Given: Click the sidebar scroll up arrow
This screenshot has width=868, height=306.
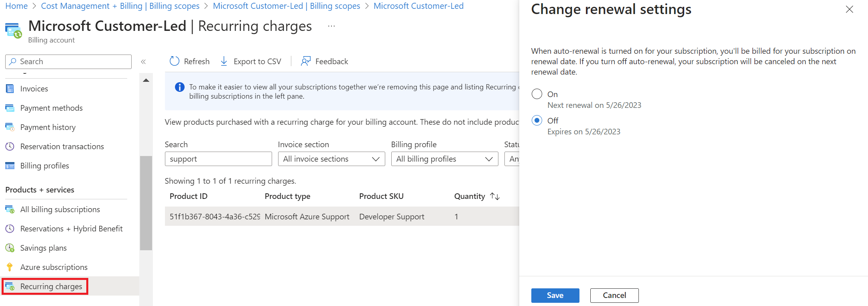Looking at the screenshot, I should click(x=146, y=81).
